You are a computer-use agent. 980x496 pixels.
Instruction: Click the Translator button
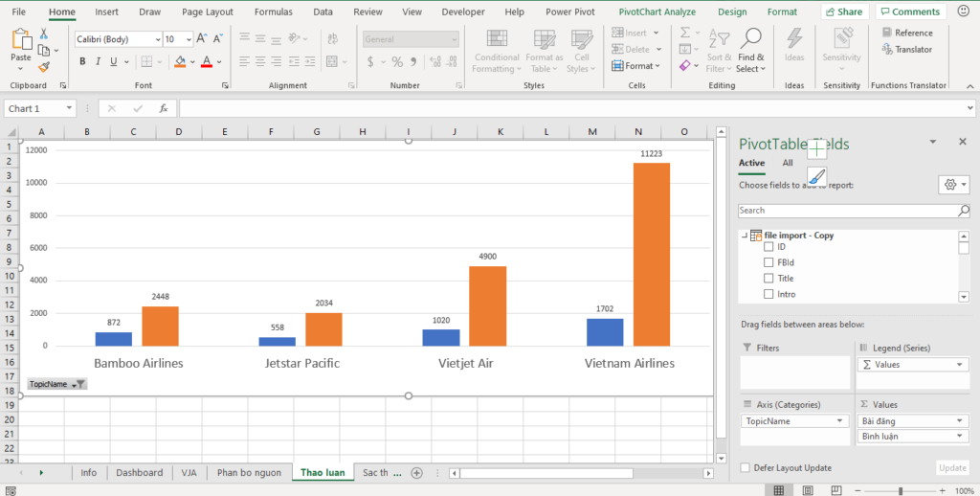[x=907, y=50]
